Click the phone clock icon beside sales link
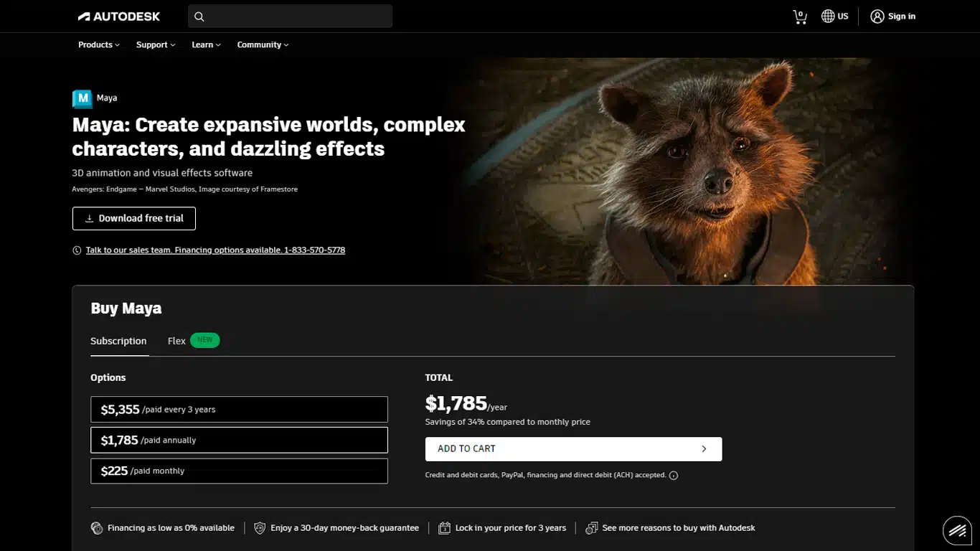This screenshot has height=551, width=980. tap(77, 250)
